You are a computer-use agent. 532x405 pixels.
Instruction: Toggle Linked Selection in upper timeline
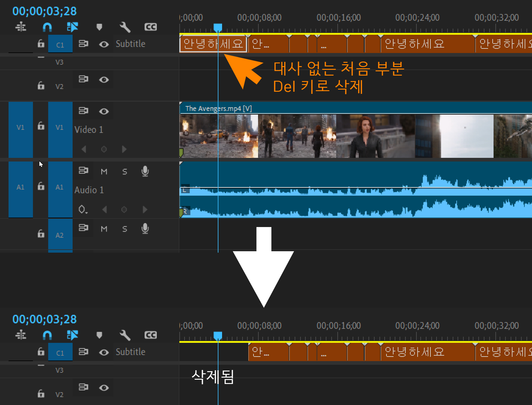(72, 27)
